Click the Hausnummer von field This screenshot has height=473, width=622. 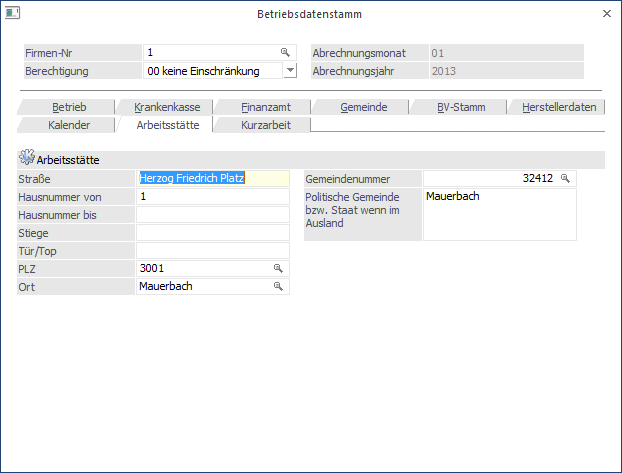pyautogui.click(x=212, y=196)
